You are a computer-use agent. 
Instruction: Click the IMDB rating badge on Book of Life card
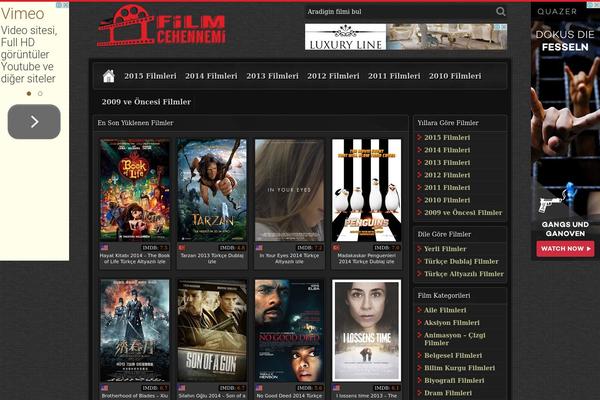(155, 248)
